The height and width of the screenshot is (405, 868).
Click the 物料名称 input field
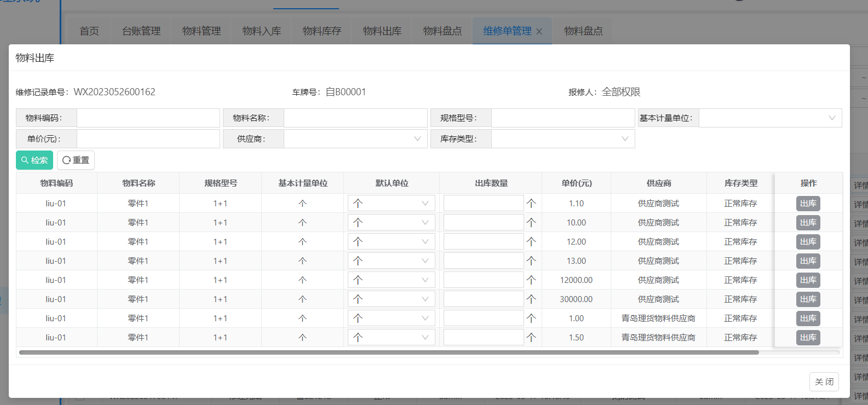click(355, 118)
